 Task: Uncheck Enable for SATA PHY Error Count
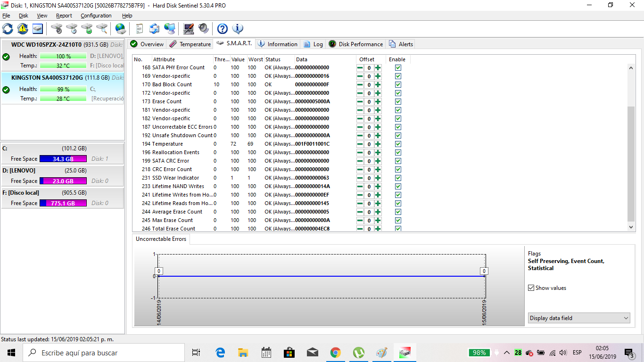point(398,67)
